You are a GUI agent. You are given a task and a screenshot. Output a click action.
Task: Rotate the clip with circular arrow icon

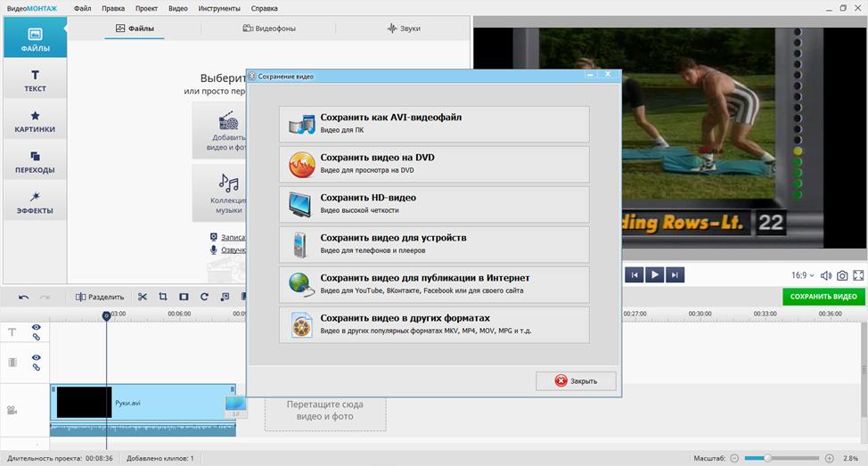point(204,297)
